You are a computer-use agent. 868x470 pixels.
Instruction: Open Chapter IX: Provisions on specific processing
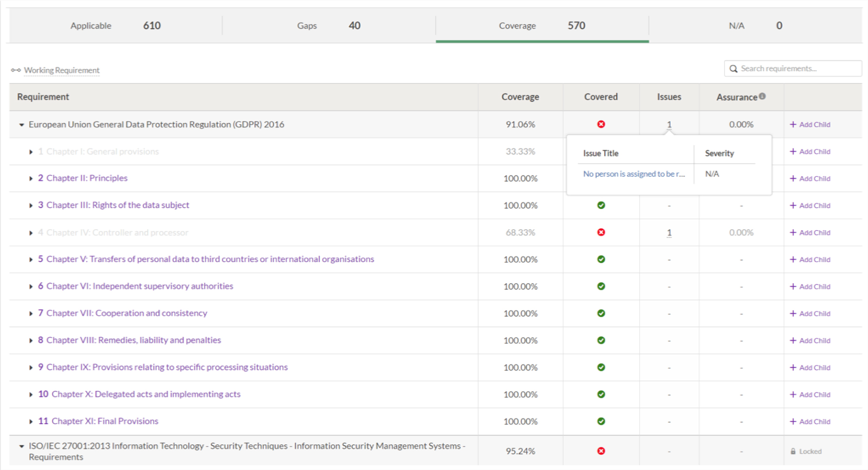pos(167,367)
